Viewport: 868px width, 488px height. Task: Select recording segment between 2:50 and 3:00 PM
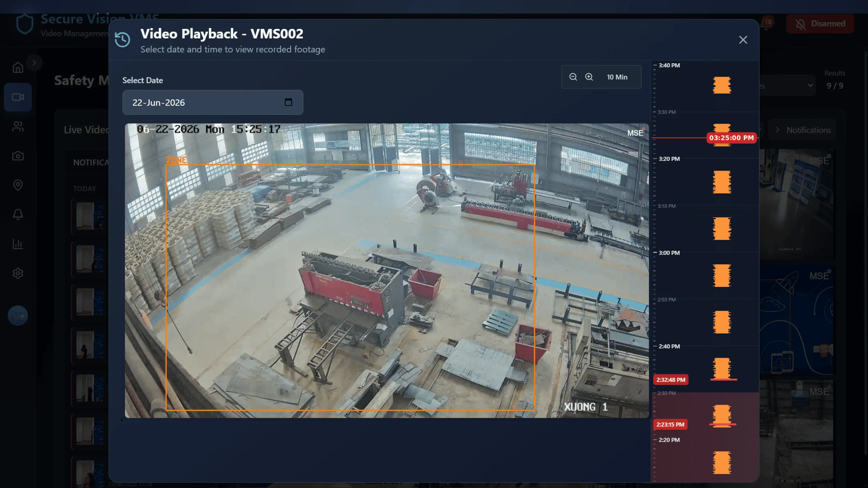point(722,276)
